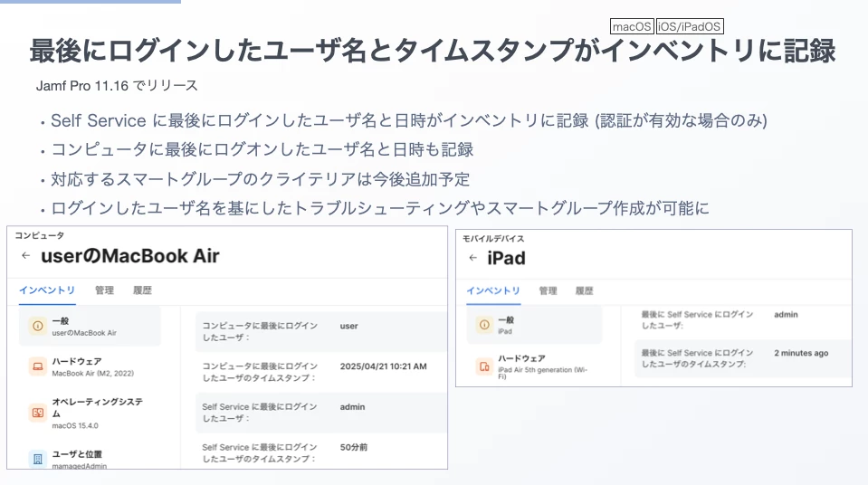Viewport: 868px width, 485px height.
Task: Switch to 管理 tab in computer panel
Action: coord(104,290)
